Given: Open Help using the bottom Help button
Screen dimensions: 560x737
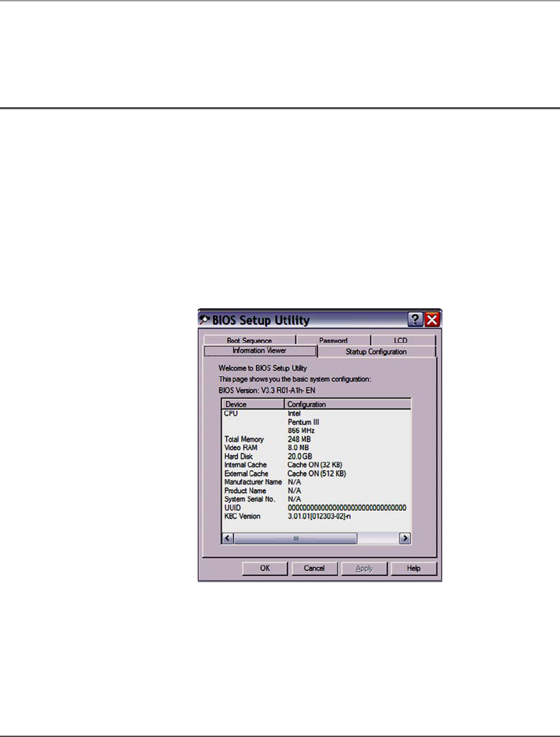Looking at the screenshot, I should [413, 568].
